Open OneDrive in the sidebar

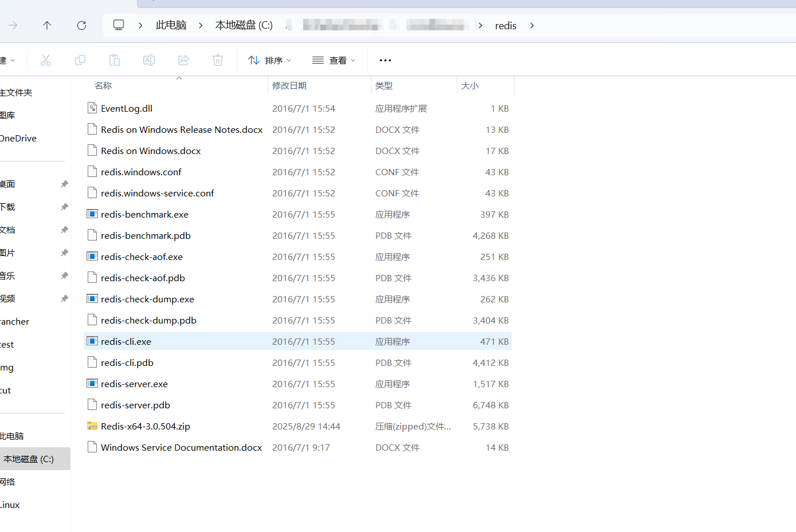click(x=18, y=138)
